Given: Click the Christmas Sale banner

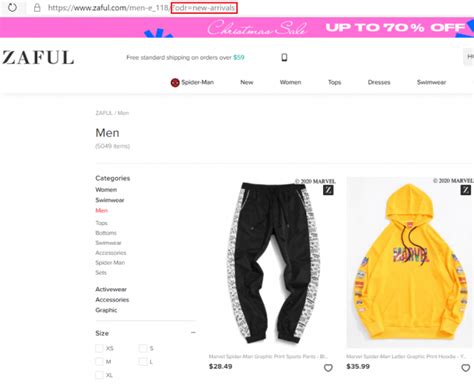Looking at the screenshot, I should click(x=237, y=27).
